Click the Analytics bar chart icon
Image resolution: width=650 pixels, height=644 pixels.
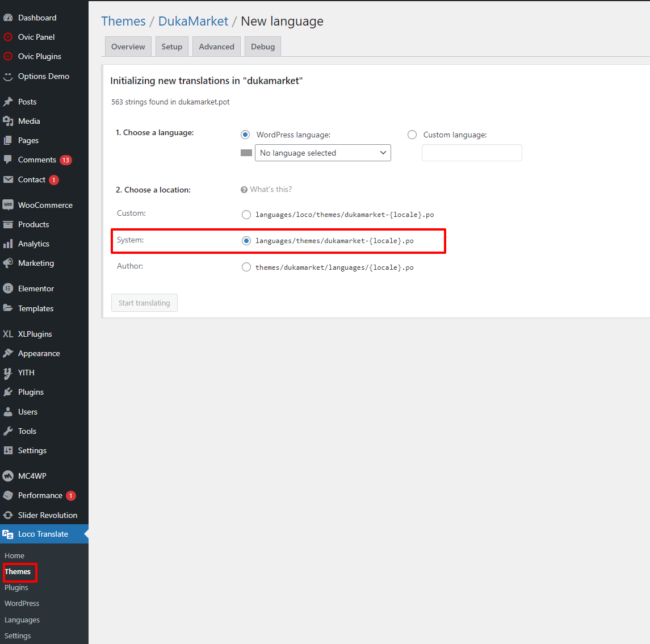tap(8, 244)
